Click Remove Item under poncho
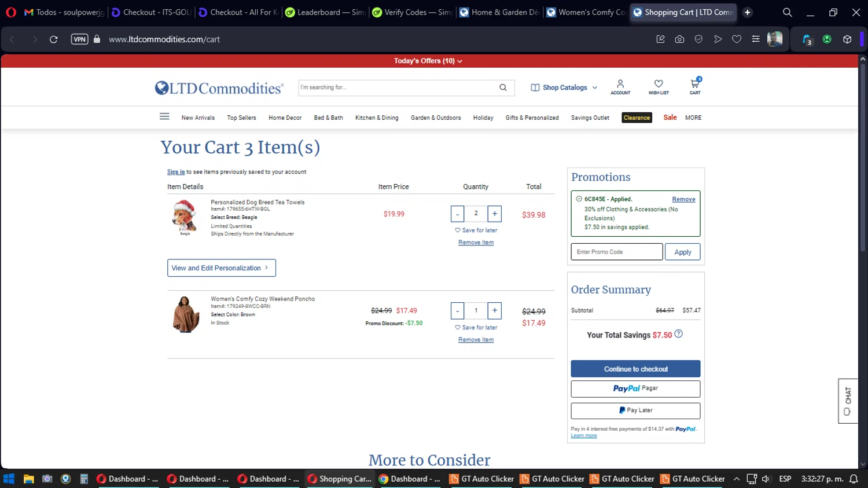The height and width of the screenshot is (488, 868). (476, 340)
